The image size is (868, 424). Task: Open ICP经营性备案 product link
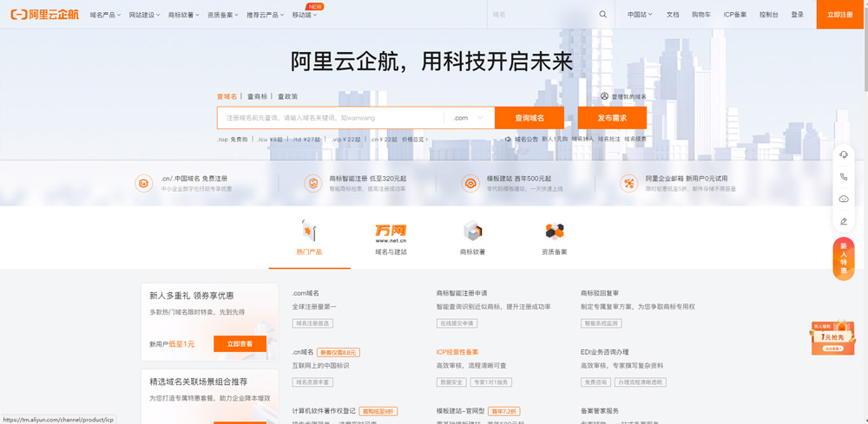(457, 352)
